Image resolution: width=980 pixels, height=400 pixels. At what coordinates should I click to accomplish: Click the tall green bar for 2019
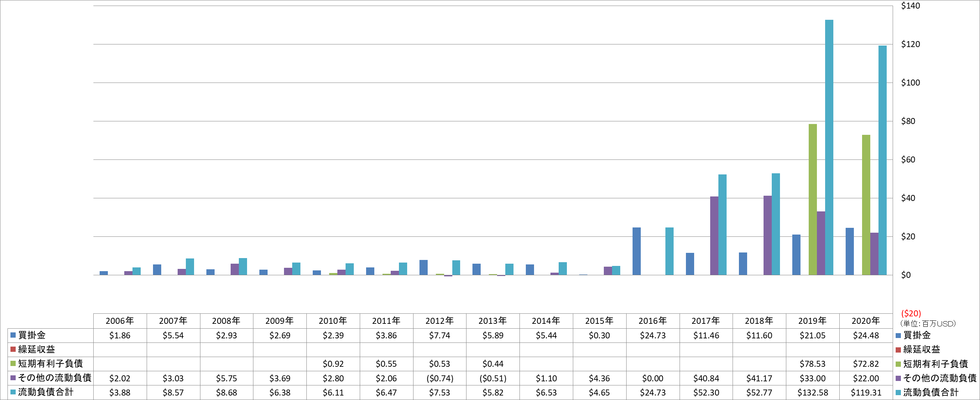(812, 199)
